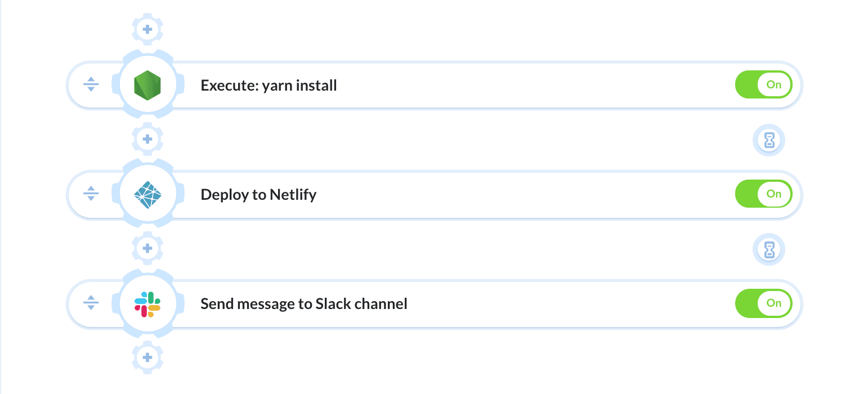
Task: Switch off the Slack message action
Action: pos(763,303)
